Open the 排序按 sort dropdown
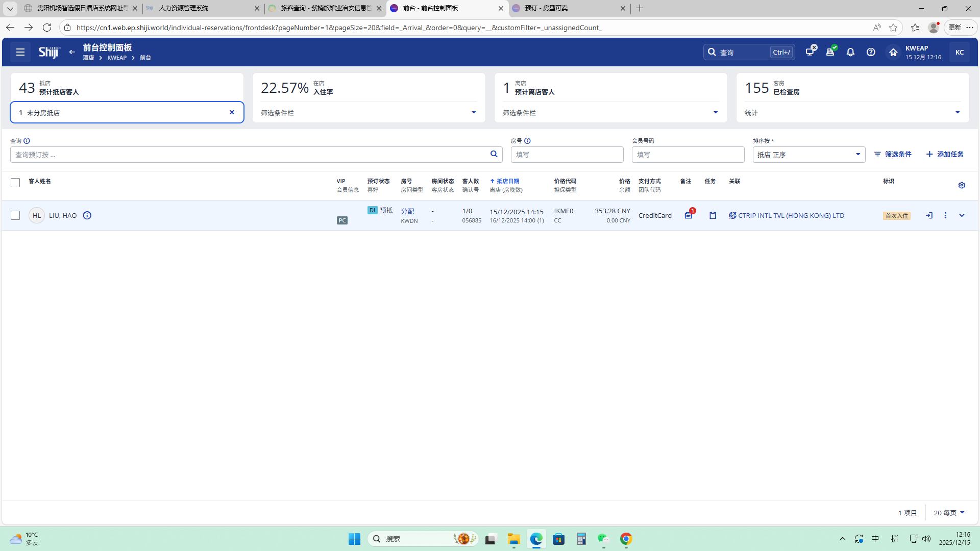980x551 pixels. (808, 155)
